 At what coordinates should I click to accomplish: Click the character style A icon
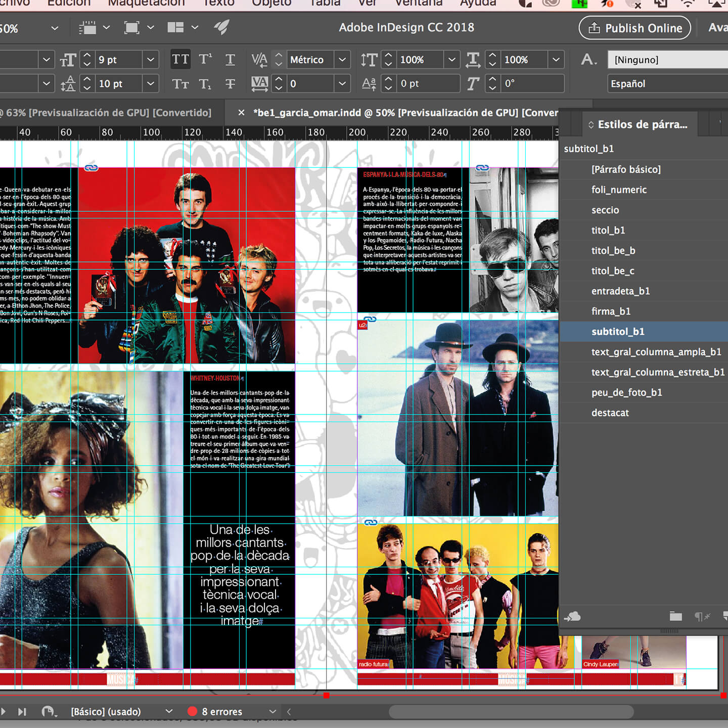(x=588, y=60)
